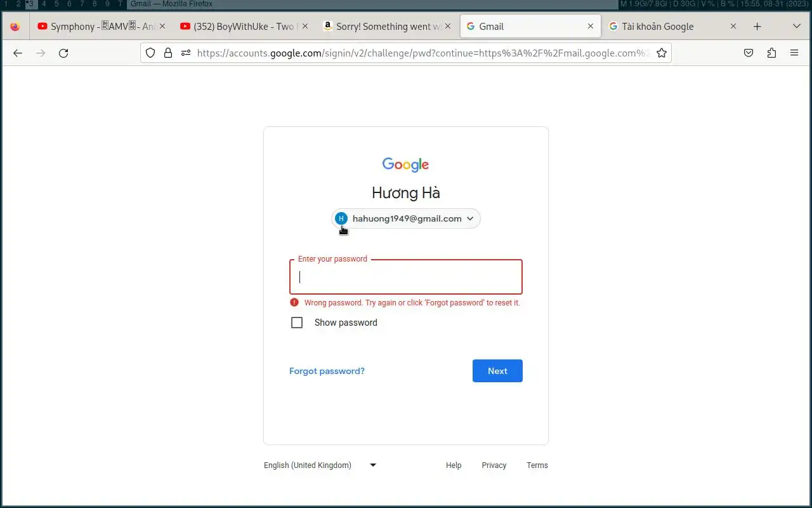
Task: Click the red wrong password error icon
Action: (294, 303)
